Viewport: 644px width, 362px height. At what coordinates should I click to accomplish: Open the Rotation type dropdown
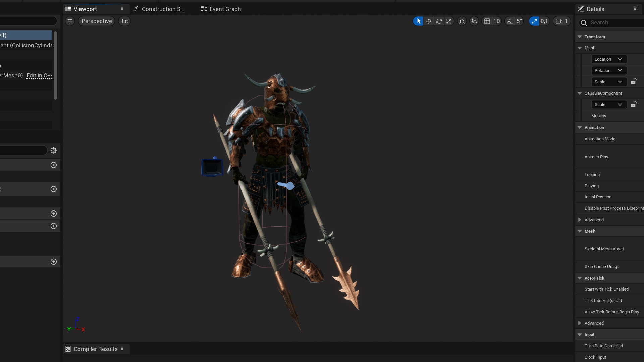tap(609, 71)
